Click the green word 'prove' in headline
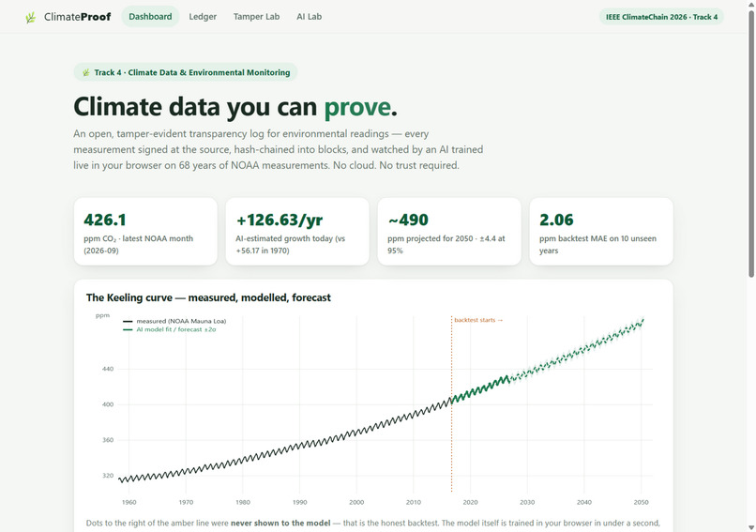The height and width of the screenshot is (532, 756). [x=357, y=108]
